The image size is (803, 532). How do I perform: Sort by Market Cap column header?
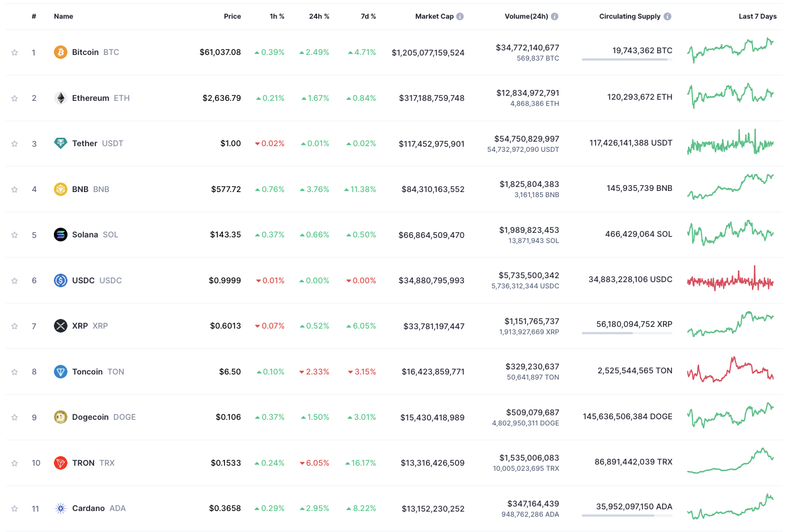point(434,16)
